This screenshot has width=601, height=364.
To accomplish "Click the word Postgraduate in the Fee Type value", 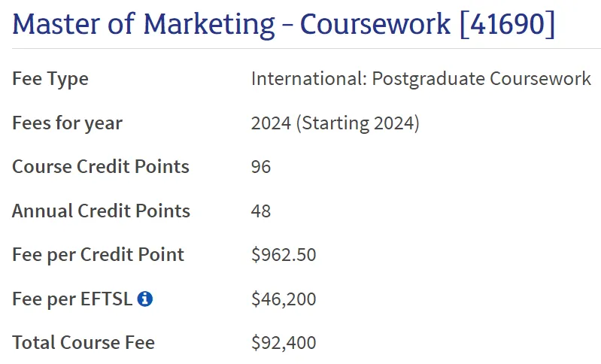I will point(427,79).
